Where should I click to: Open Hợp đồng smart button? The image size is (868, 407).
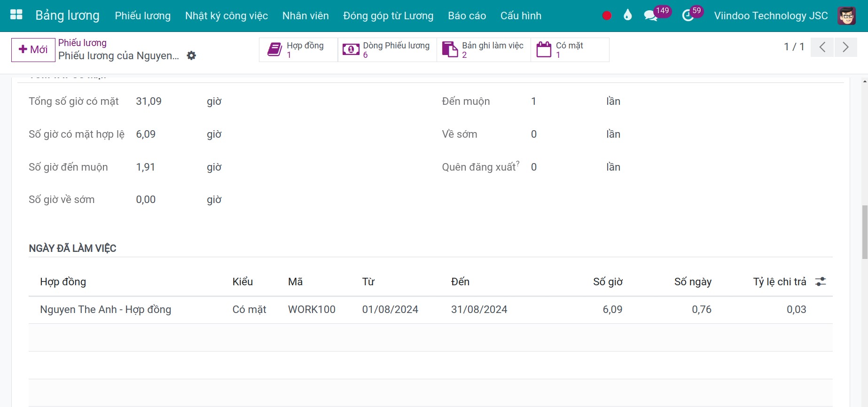(298, 50)
